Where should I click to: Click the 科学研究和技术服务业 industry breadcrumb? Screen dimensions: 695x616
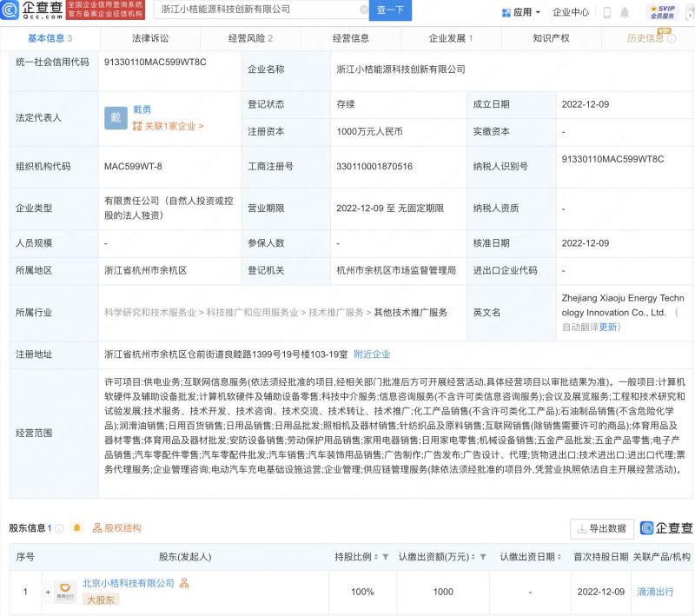[x=149, y=313]
